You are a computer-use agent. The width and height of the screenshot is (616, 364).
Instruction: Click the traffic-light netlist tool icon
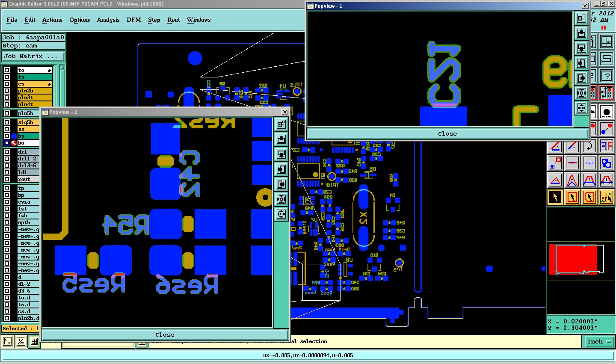607,93
